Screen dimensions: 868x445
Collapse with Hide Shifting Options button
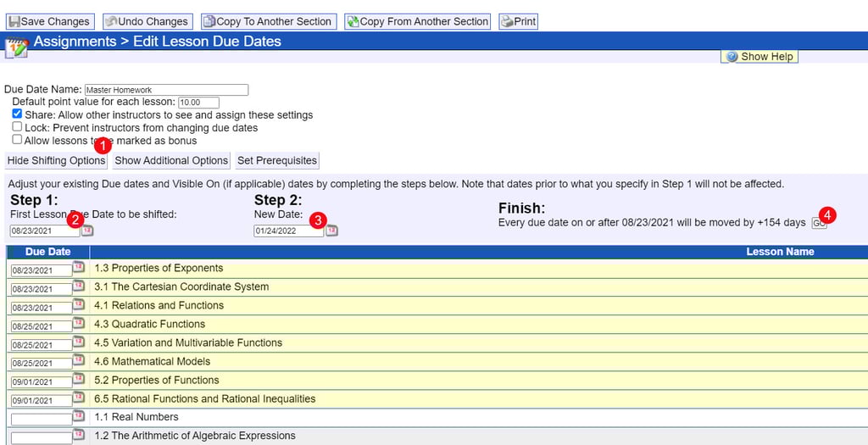(x=56, y=160)
